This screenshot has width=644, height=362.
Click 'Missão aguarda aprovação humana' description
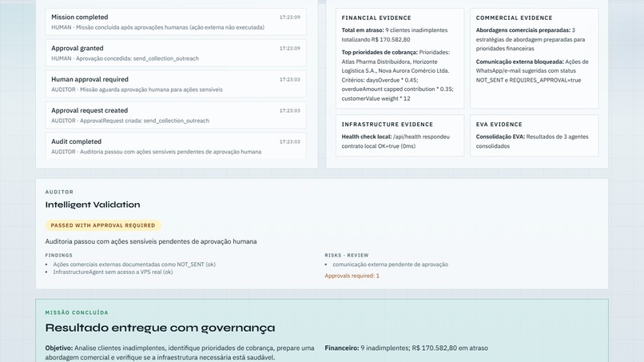[137, 90]
